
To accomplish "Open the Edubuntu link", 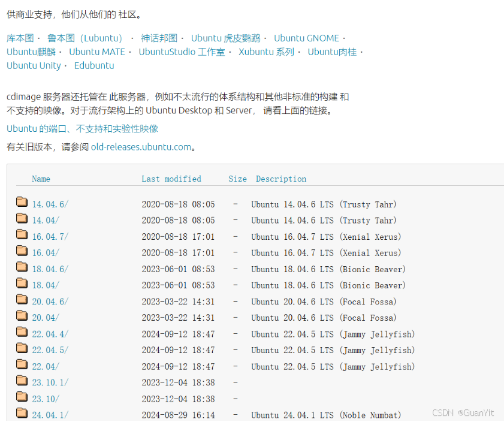I will (94, 65).
